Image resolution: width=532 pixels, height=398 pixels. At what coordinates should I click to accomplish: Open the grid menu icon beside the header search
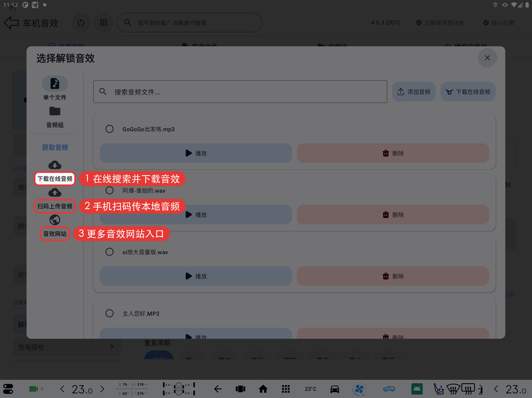tap(104, 23)
